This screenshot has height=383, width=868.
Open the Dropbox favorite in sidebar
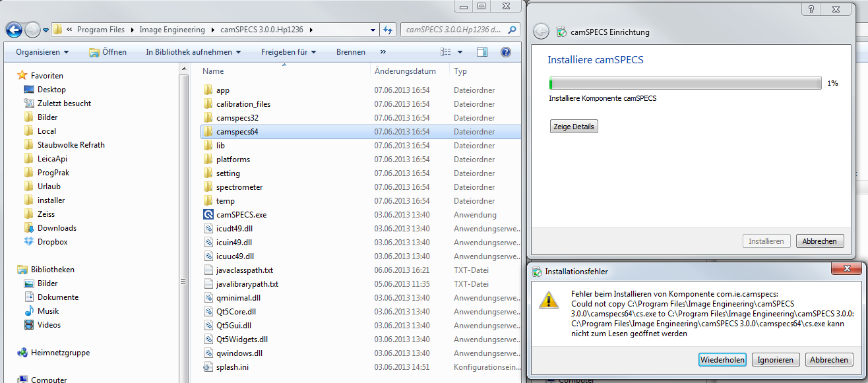point(52,242)
